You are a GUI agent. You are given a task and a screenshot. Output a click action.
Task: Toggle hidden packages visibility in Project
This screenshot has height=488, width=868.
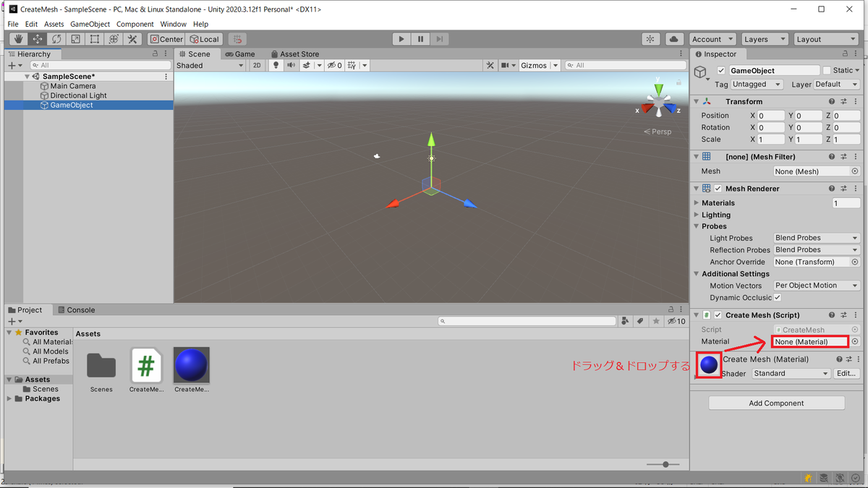tap(676, 321)
